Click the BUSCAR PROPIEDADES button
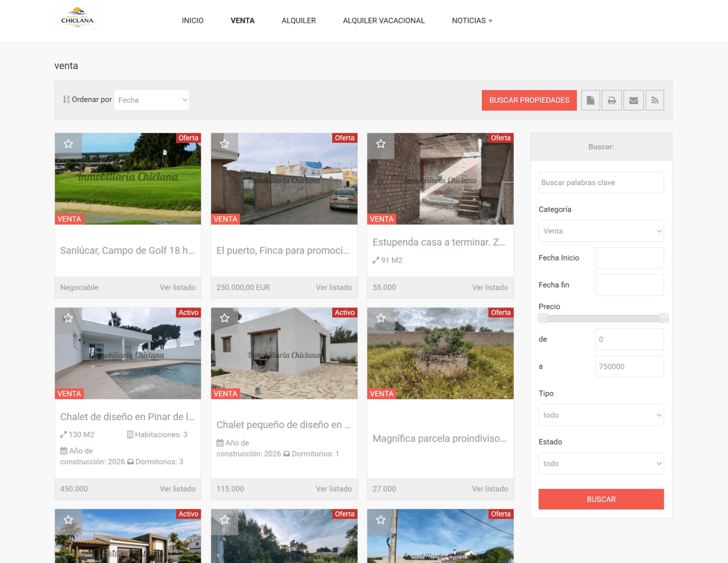The image size is (728, 563). [529, 100]
